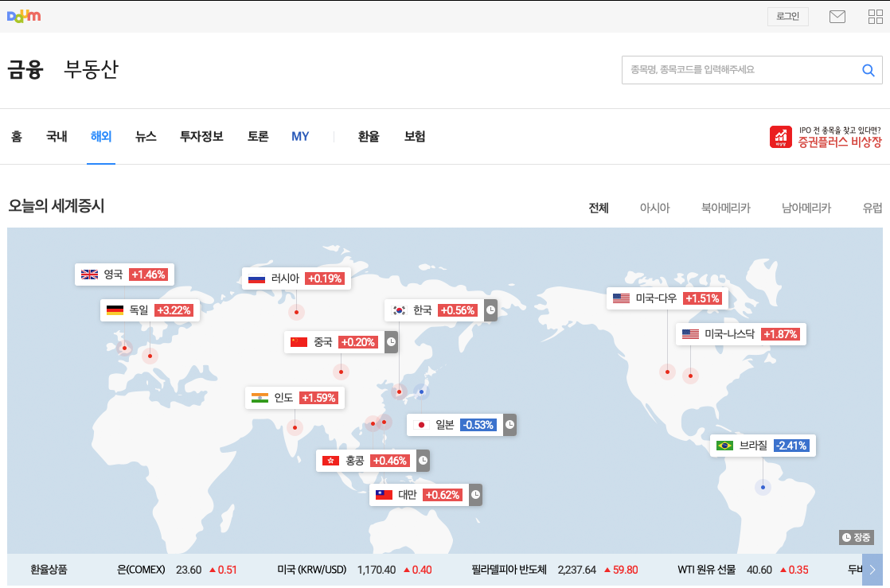
Task: Click the 로그인 button
Action: (787, 16)
